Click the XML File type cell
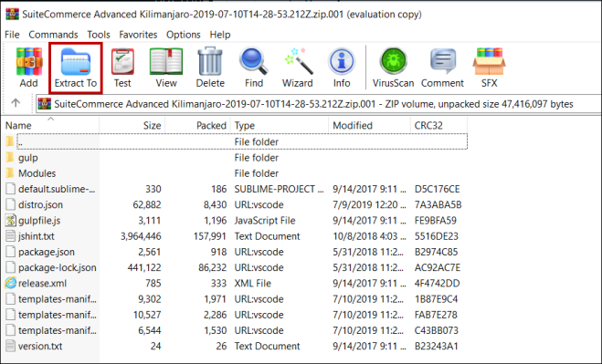Image resolution: width=602 pixels, height=364 pixels. [253, 284]
